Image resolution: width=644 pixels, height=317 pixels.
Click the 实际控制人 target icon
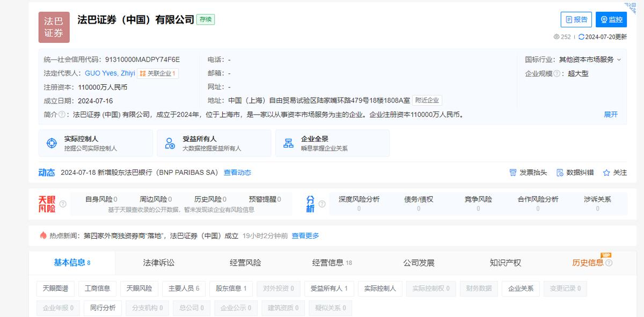52,143
